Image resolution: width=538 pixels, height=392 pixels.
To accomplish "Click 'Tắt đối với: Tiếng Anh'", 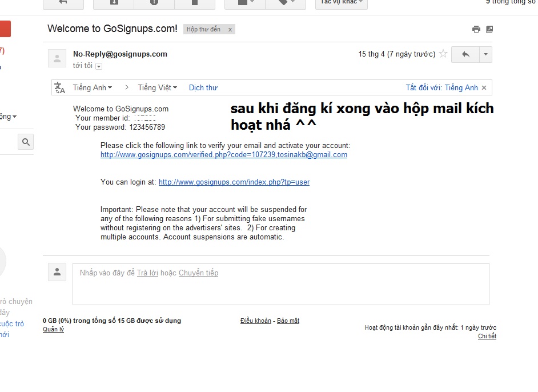I will click(441, 88).
